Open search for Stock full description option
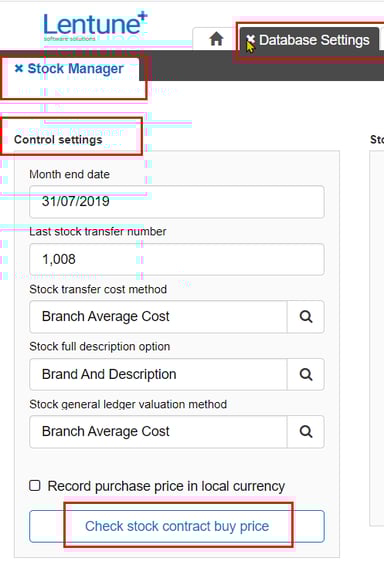This screenshot has width=384, height=568. click(306, 374)
